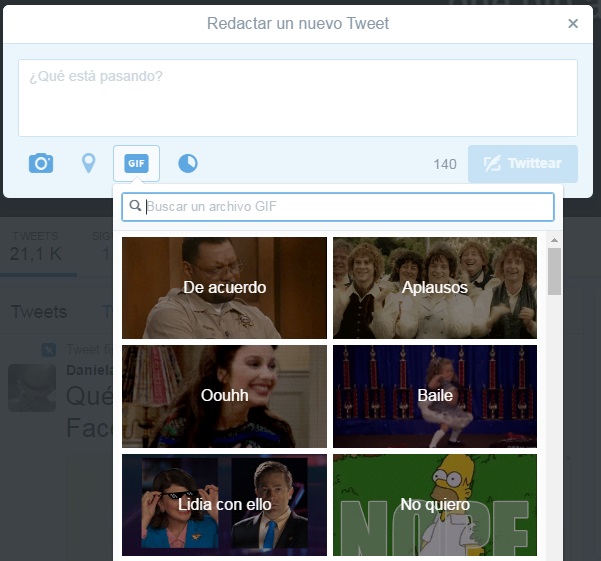Click the 140 character counter

(445, 164)
